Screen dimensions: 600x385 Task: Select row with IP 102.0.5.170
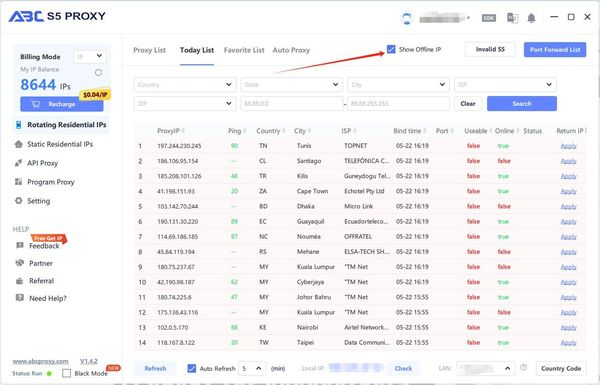click(x=360, y=328)
